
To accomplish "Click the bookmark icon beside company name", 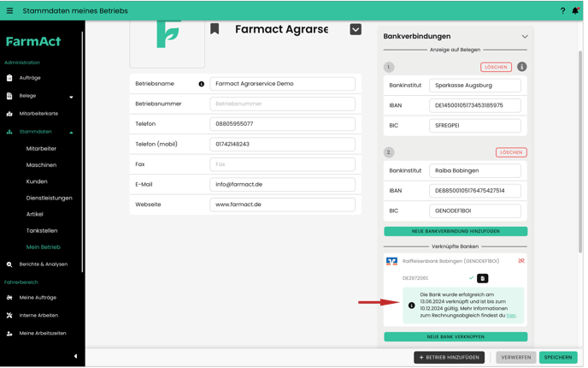I will (x=215, y=29).
